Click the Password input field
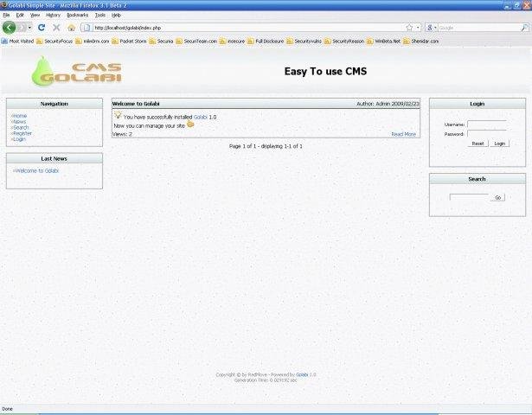 coord(487,134)
